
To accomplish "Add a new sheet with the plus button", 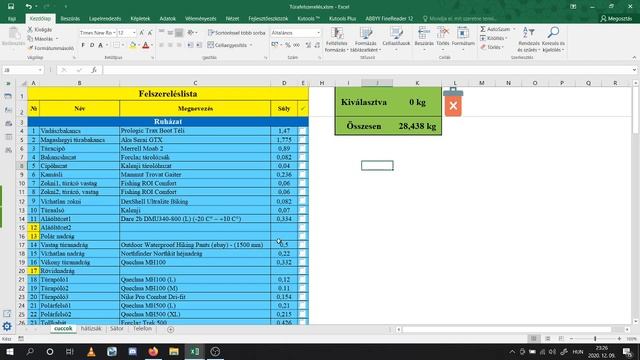I will point(171,329).
